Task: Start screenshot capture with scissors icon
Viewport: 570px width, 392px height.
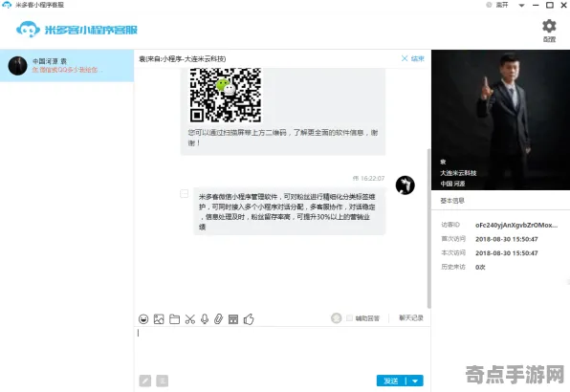Action: tap(189, 319)
